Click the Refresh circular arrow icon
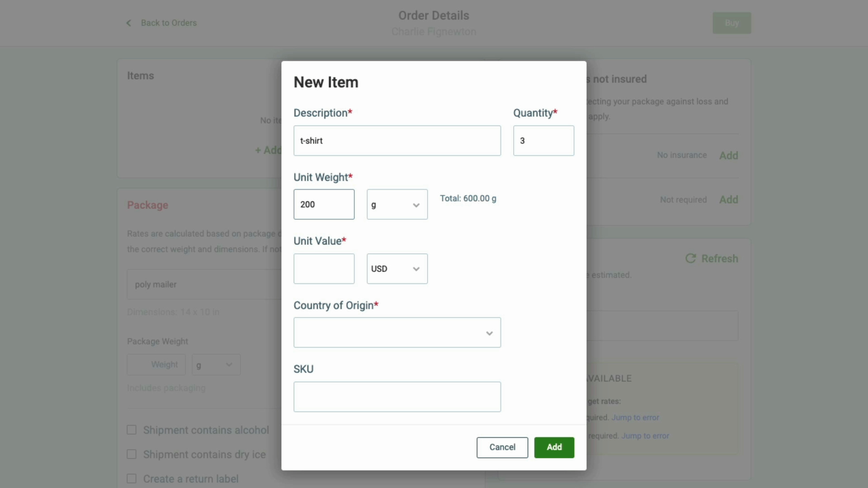The image size is (868, 488). pos(690,258)
